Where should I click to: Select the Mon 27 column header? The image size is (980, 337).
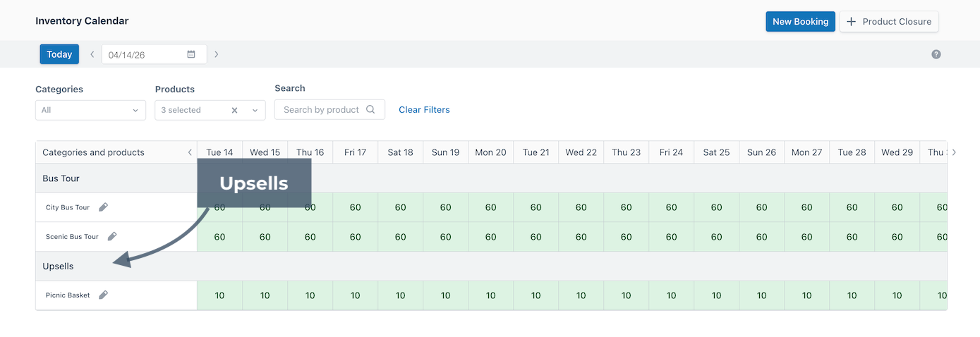[806, 152]
